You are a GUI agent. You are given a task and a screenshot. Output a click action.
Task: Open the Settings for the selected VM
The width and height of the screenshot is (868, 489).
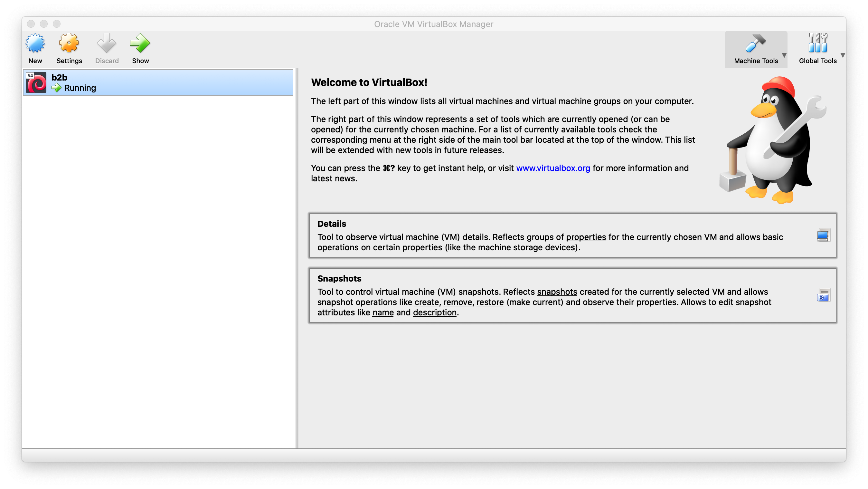coord(69,43)
